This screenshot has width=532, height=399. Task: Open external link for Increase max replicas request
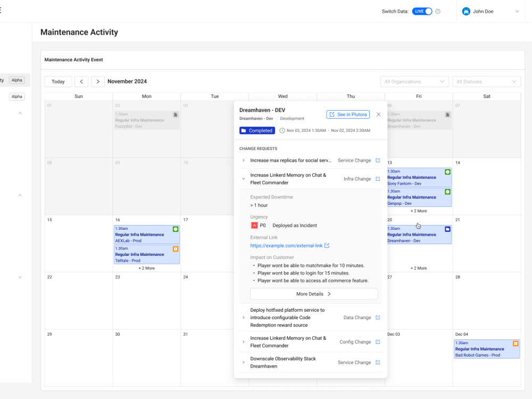(378, 161)
